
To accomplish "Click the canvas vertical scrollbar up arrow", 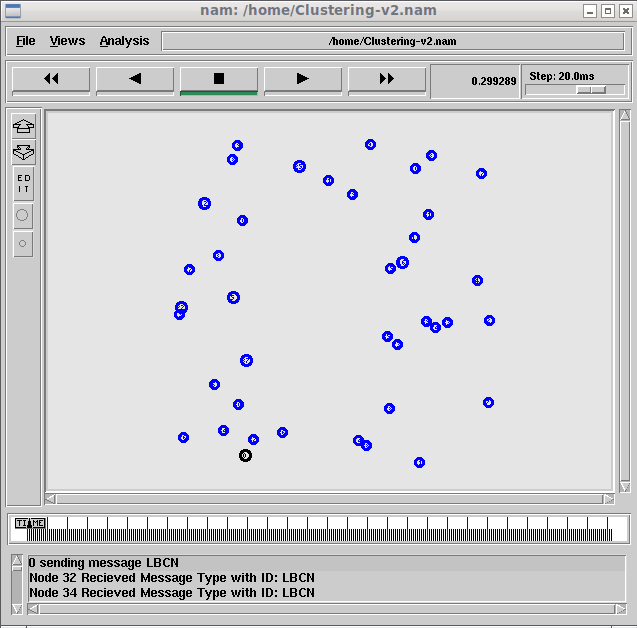I will coord(625,115).
